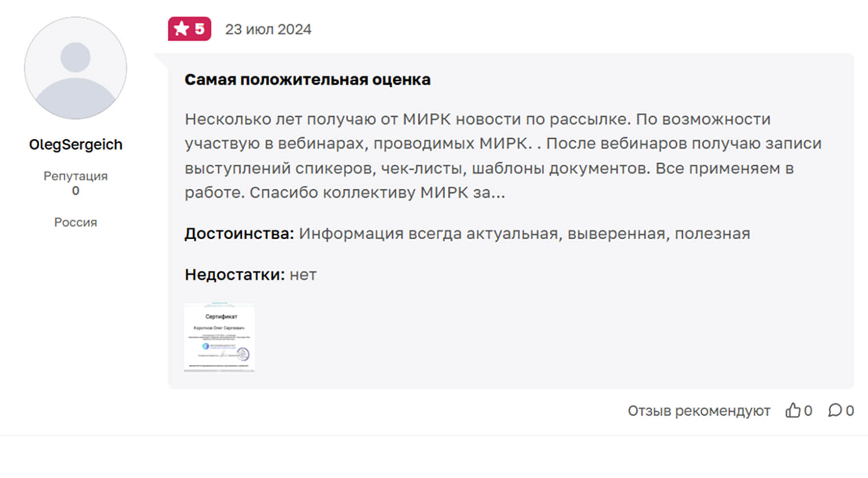Open the attached certificate thumbnail
Screen dimensions: 868x478
pos(219,337)
